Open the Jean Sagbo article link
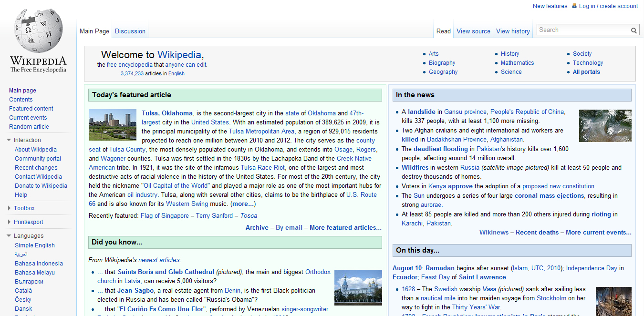 (x=135, y=291)
